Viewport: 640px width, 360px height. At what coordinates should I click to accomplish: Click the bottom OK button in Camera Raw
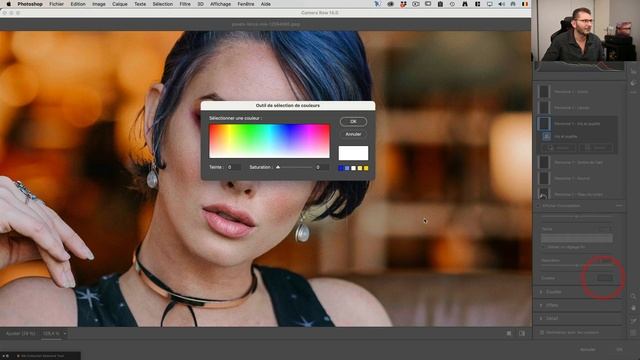click(619, 350)
